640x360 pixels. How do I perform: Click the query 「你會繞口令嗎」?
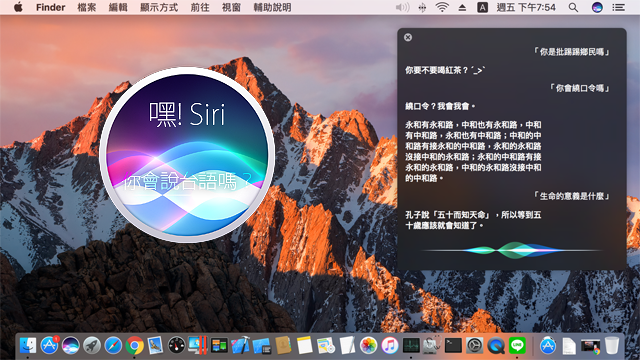(x=579, y=88)
